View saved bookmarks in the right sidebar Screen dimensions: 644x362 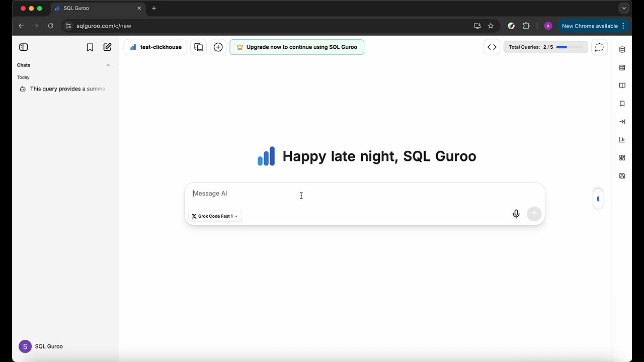click(622, 104)
